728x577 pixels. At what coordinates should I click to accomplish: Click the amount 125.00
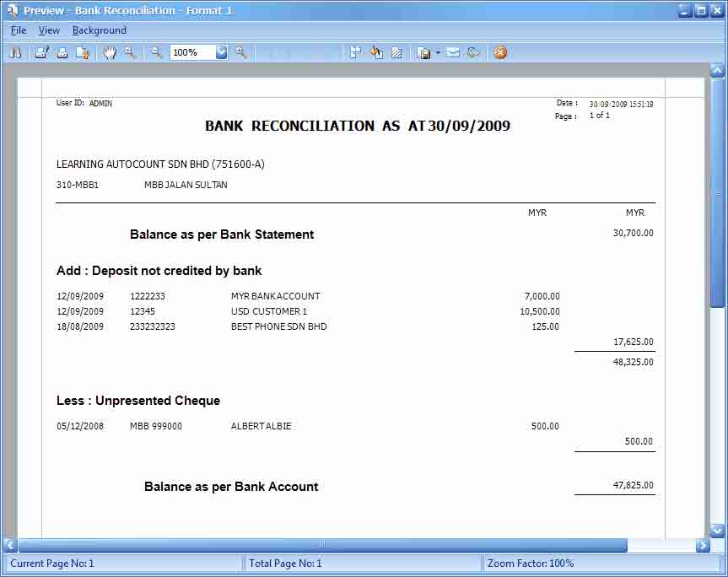[x=546, y=326]
